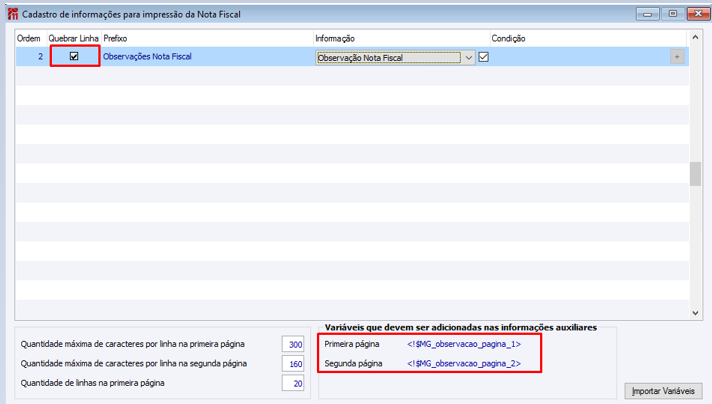Click the <!$MG_observacao_pagina_1> variable text
The height and width of the screenshot is (404, 712).
[464, 344]
